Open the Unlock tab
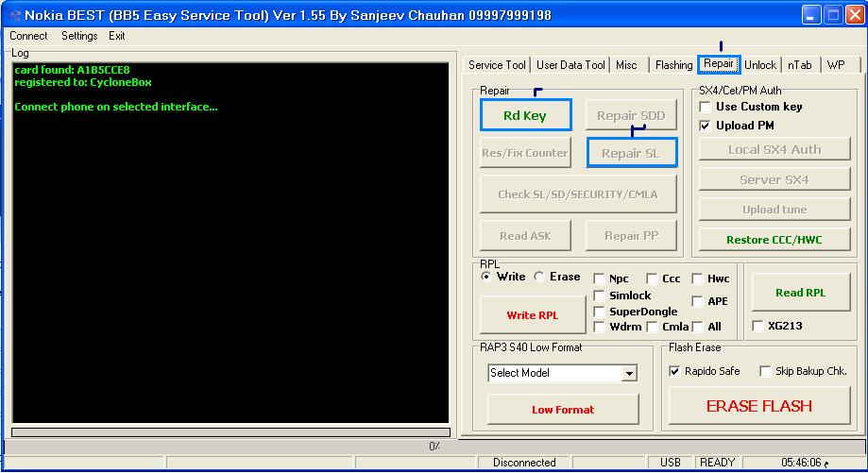Screen dimensions: 868x473 point(760,65)
